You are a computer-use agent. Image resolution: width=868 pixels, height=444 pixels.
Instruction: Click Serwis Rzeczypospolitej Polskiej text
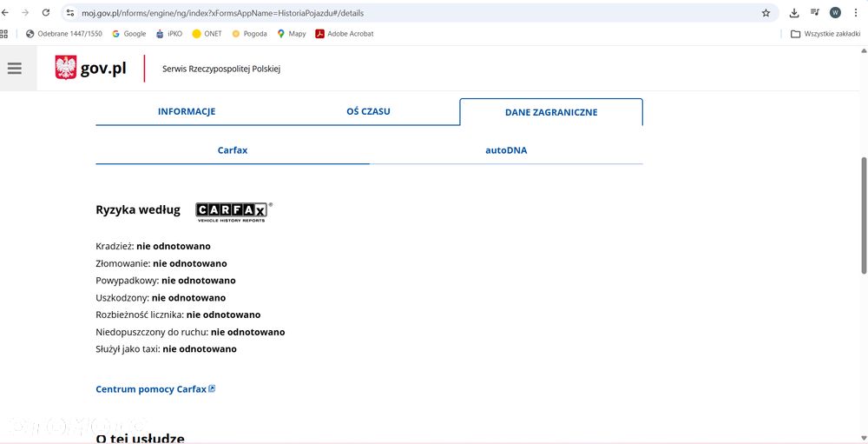[221, 70]
